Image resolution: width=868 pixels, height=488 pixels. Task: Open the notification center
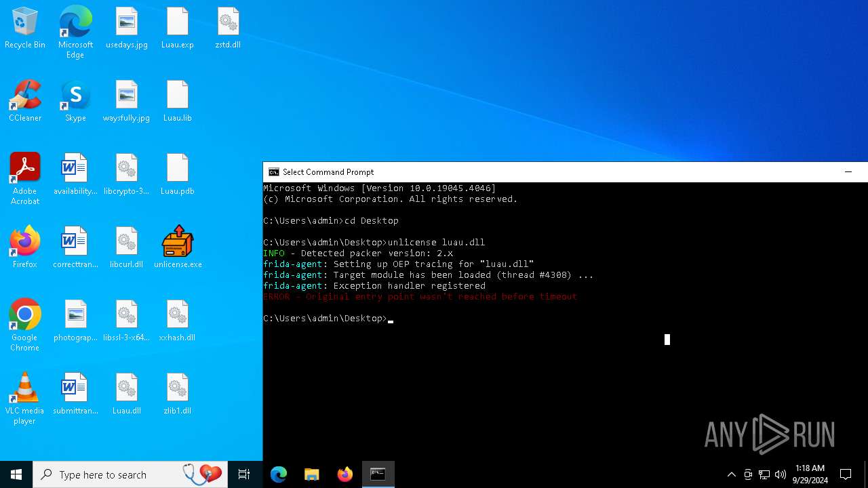[846, 474]
